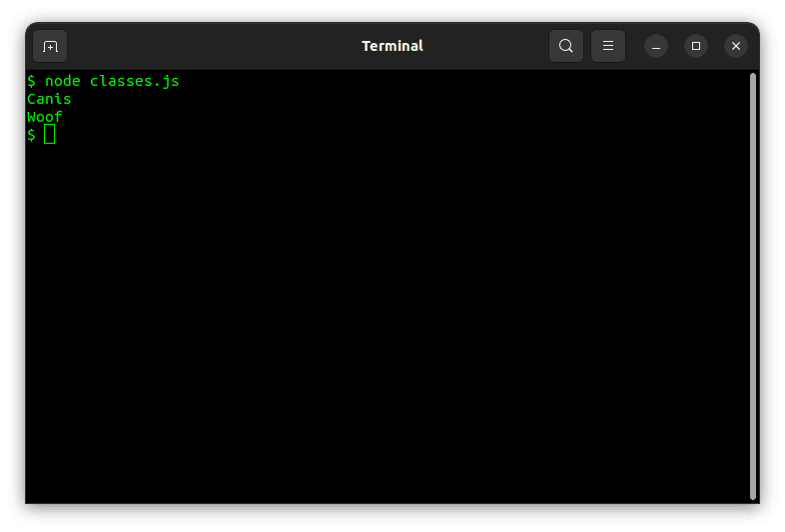Screen dimensions: 785x532
Task: Minimize the Terminal window
Action: click(656, 46)
